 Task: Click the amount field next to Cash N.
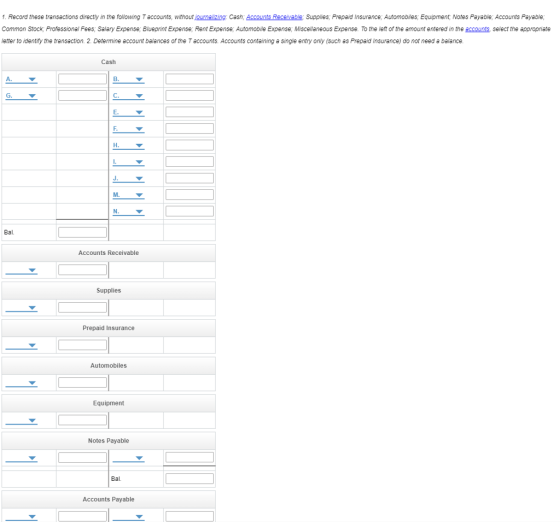(x=190, y=211)
